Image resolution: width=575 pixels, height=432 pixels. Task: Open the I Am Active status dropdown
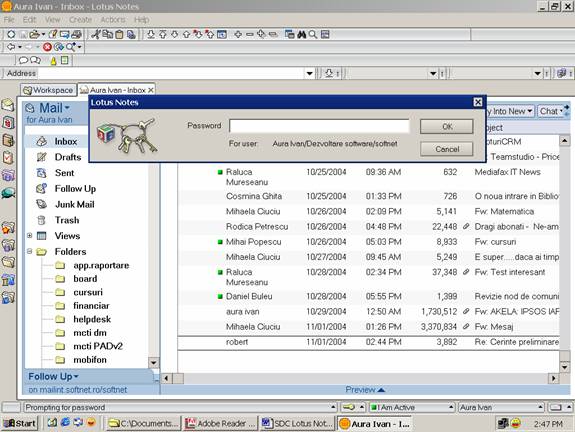(451, 407)
